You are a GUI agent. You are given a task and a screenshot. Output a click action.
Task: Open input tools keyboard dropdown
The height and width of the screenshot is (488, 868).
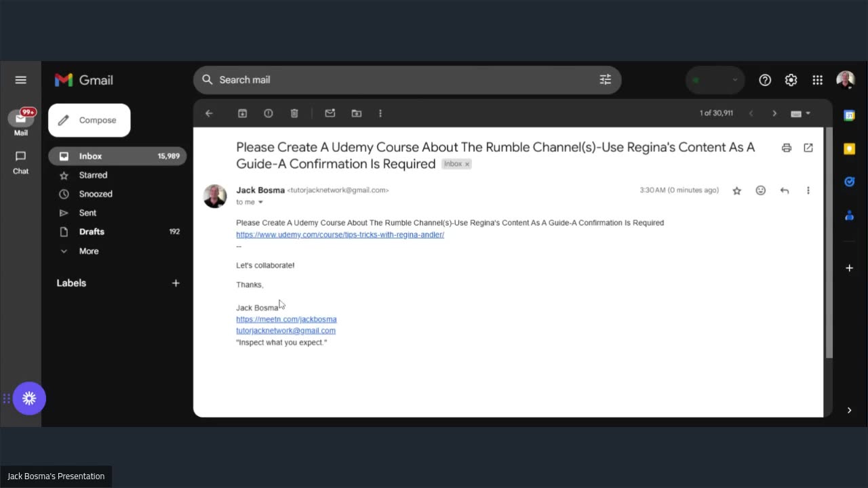point(801,113)
